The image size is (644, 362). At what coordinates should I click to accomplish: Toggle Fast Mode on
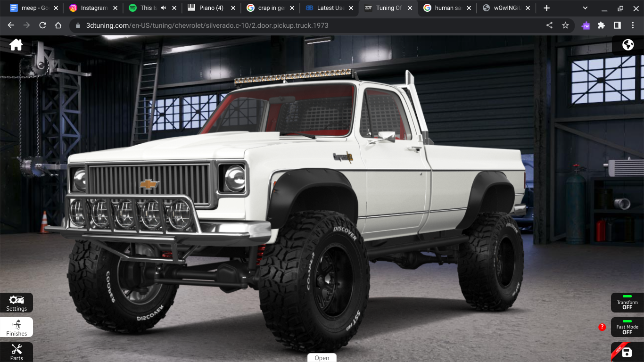pyautogui.click(x=627, y=327)
